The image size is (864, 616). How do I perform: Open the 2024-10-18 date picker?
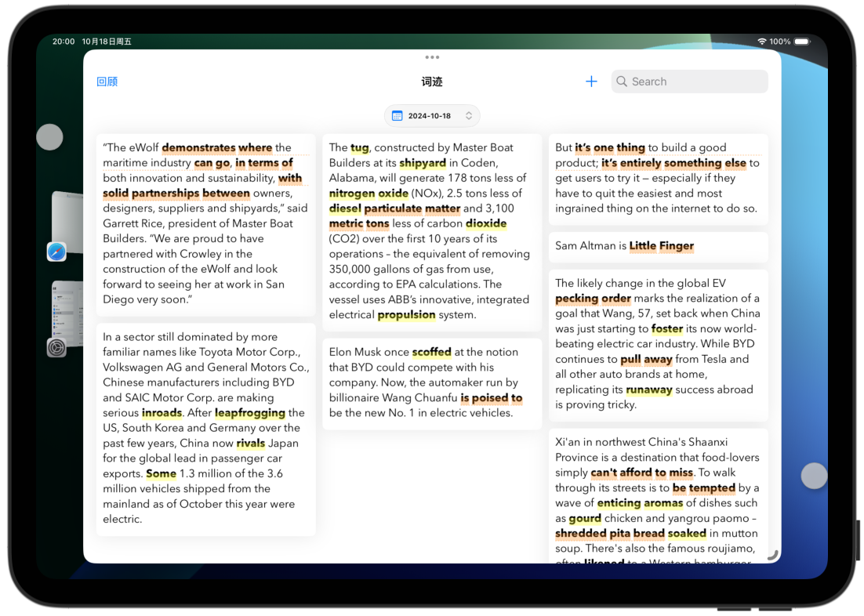[x=432, y=116]
